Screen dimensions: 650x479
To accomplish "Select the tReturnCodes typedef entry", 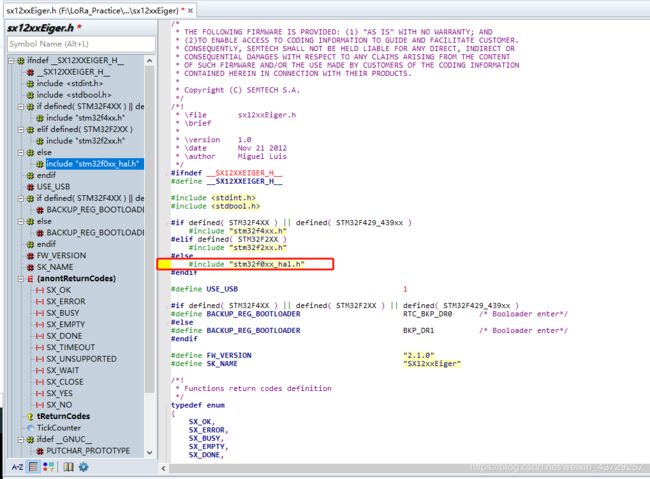I will pyautogui.click(x=63, y=416).
